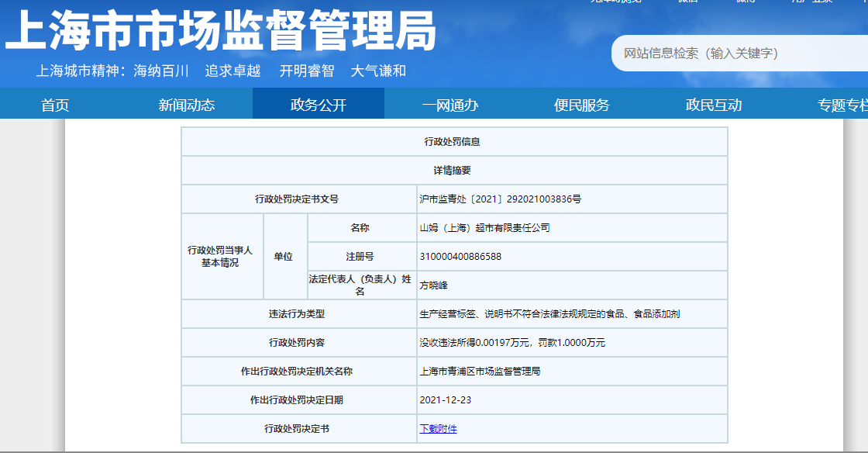Click the 上海市市场监督管理局 site title
868x453 pixels.
coord(221,33)
